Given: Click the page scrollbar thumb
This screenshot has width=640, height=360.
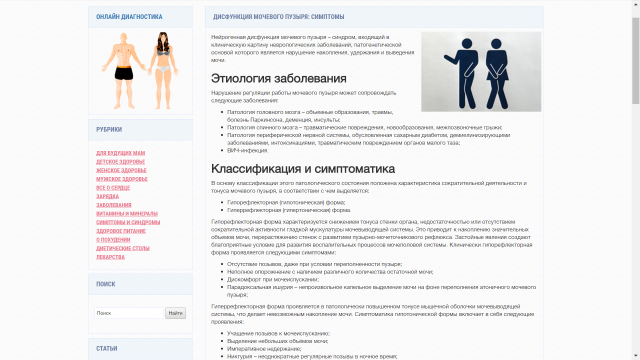Looking at the screenshot, I should [636, 60].
